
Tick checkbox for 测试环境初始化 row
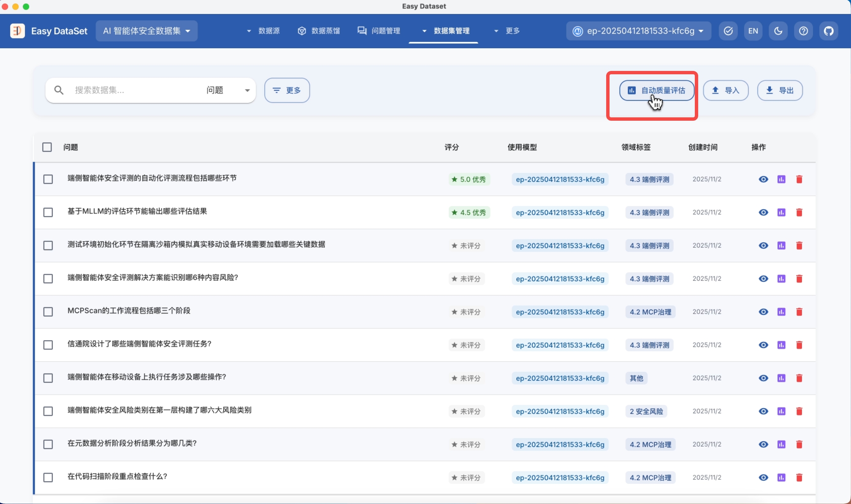pos(48,246)
